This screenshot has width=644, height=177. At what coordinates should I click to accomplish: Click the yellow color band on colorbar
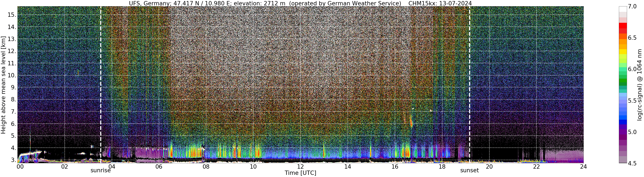(623, 52)
